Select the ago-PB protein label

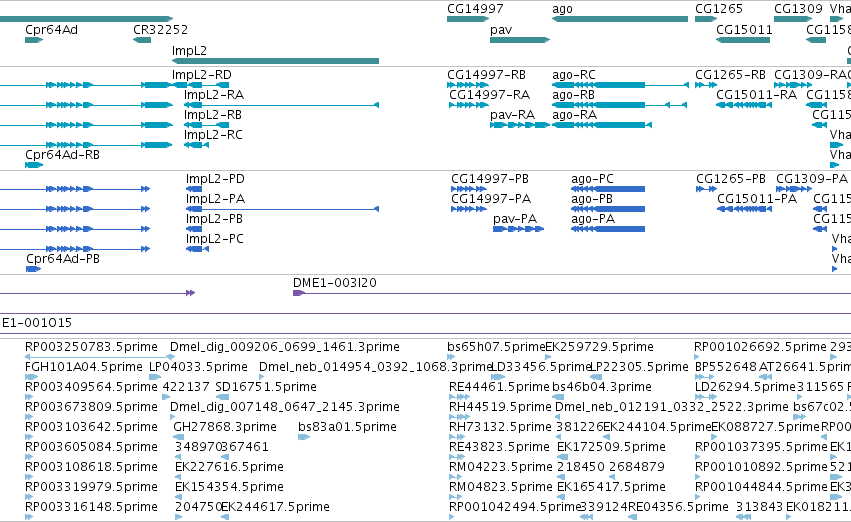tap(592, 199)
